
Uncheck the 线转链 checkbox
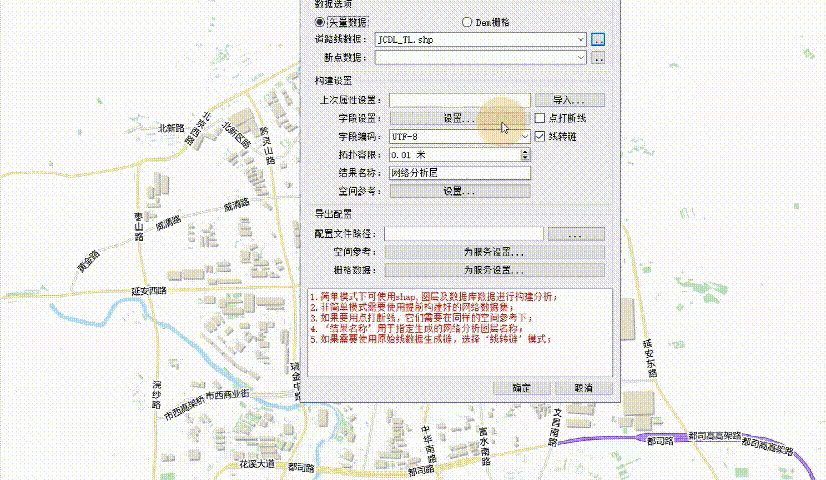pos(541,136)
